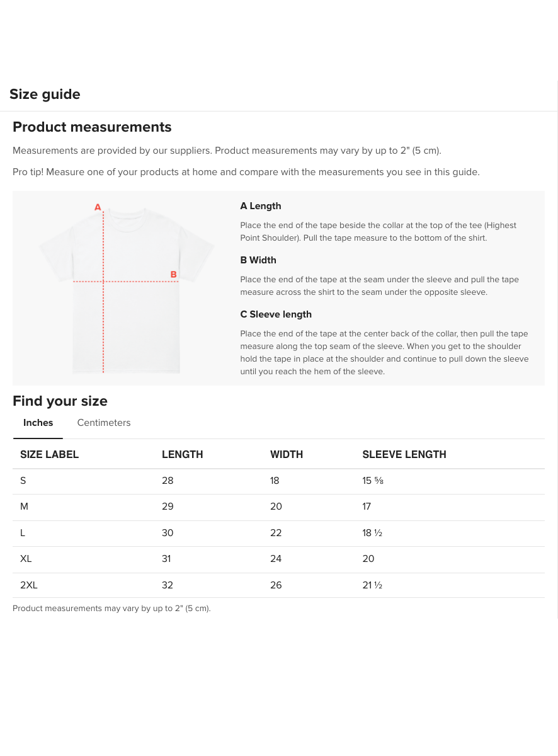Click the B Width heading
The height and width of the screenshot is (756, 558).
pyautogui.click(x=258, y=260)
